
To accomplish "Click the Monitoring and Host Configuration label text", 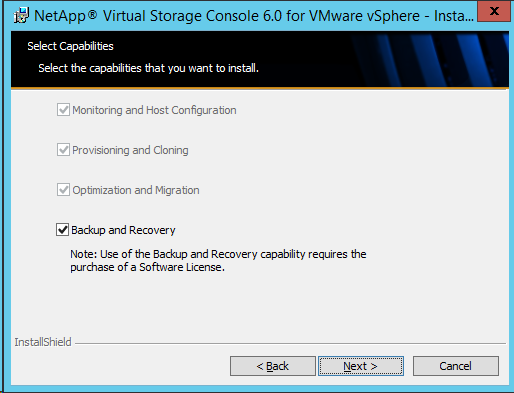I will (154, 110).
